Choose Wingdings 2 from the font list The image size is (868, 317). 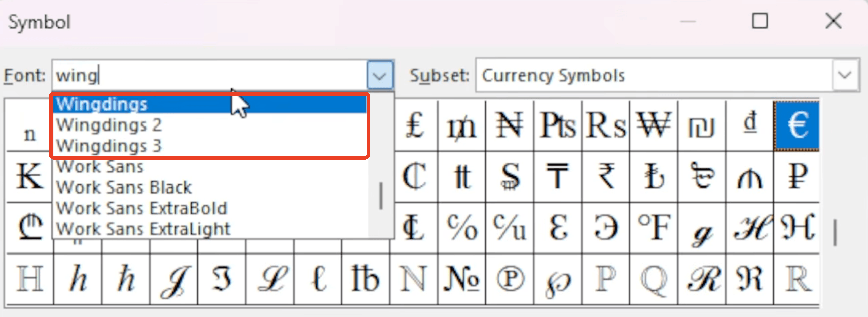(x=210, y=125)
